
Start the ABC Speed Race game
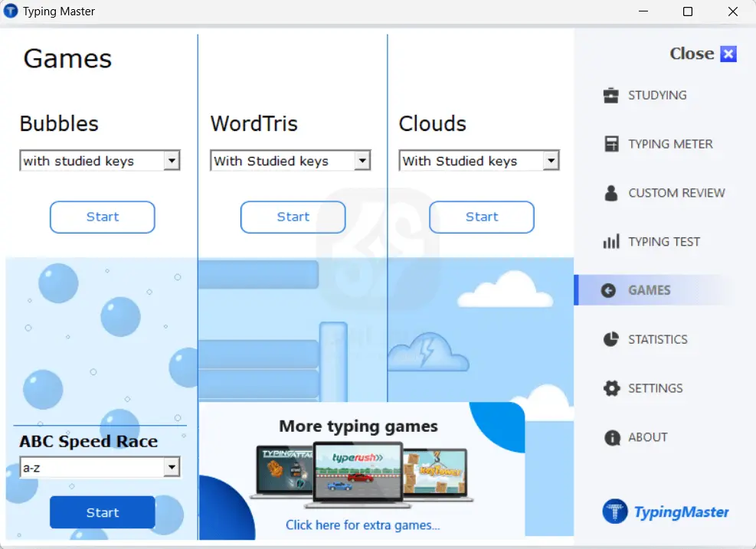[x=102, y=512]
